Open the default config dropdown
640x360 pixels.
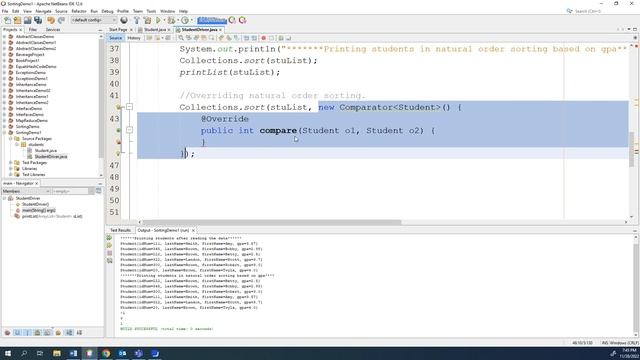click(x=93, y=20)
